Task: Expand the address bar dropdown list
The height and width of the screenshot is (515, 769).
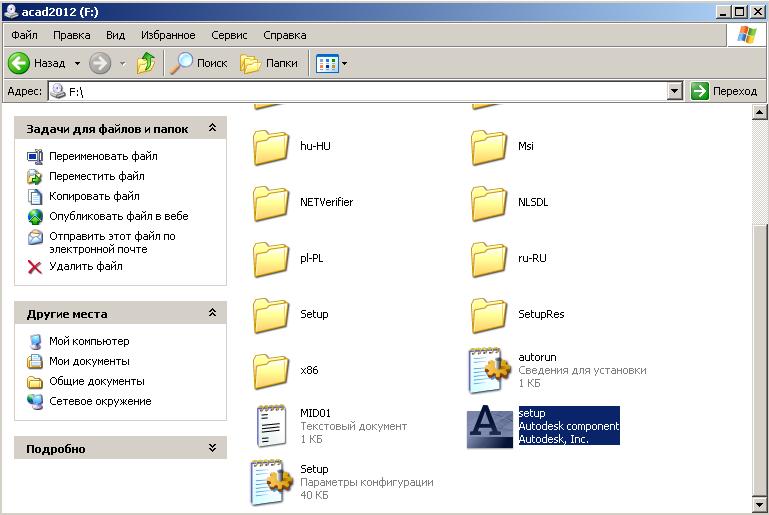Action: pos(675,91)
